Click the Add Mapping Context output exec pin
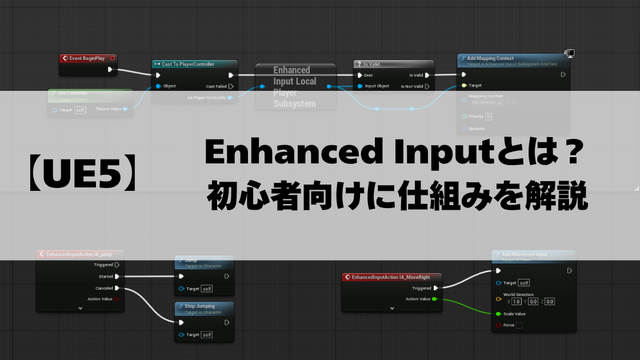 [x=563, y=75]
